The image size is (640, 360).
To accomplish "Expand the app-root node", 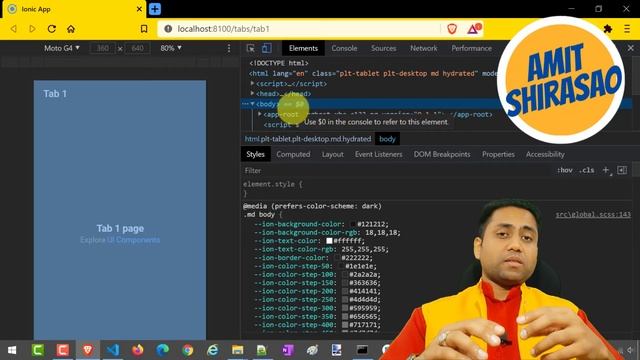I will click(x=260, y=114).
